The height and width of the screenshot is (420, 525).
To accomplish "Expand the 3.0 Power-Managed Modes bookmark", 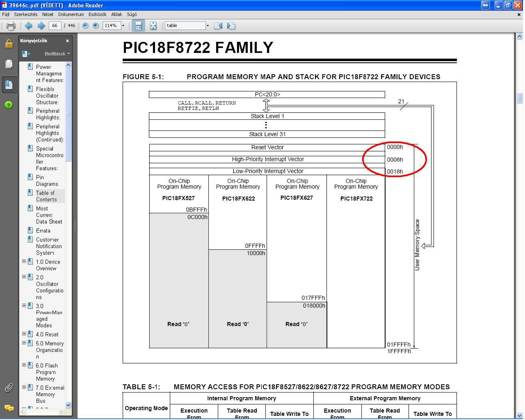I will pyautogui.click(x=24, y=306).
